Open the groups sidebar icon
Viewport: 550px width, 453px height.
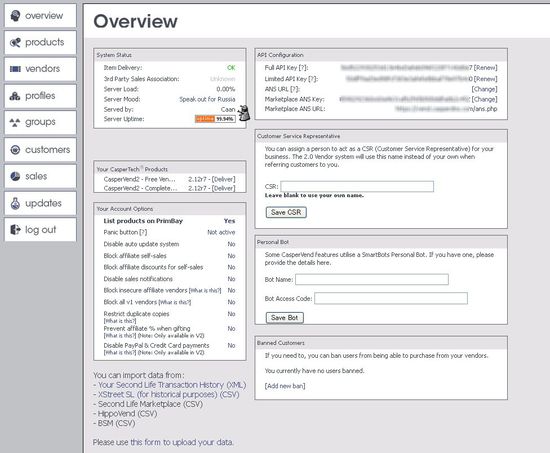click(x=15, y=122)
